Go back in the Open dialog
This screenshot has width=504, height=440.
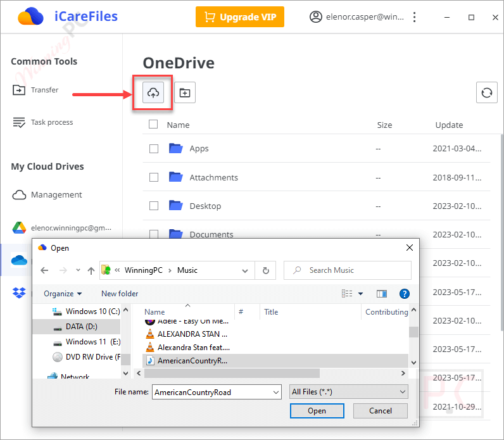click(x=44, y=270)
